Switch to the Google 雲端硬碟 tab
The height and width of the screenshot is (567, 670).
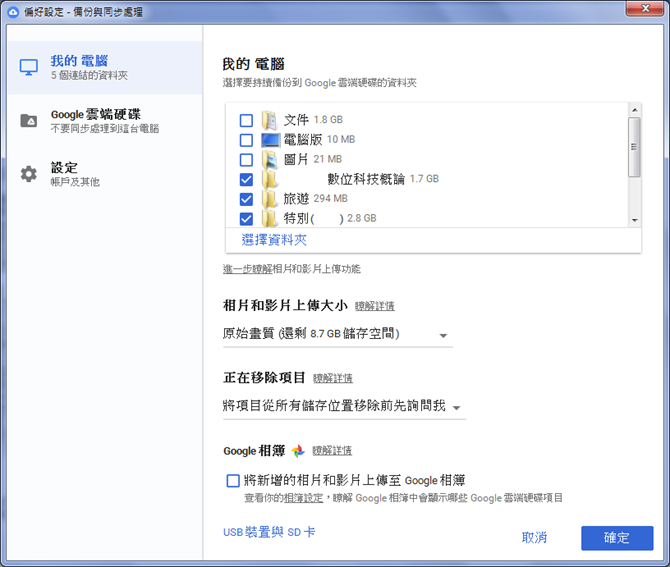[x=105, y=121]
